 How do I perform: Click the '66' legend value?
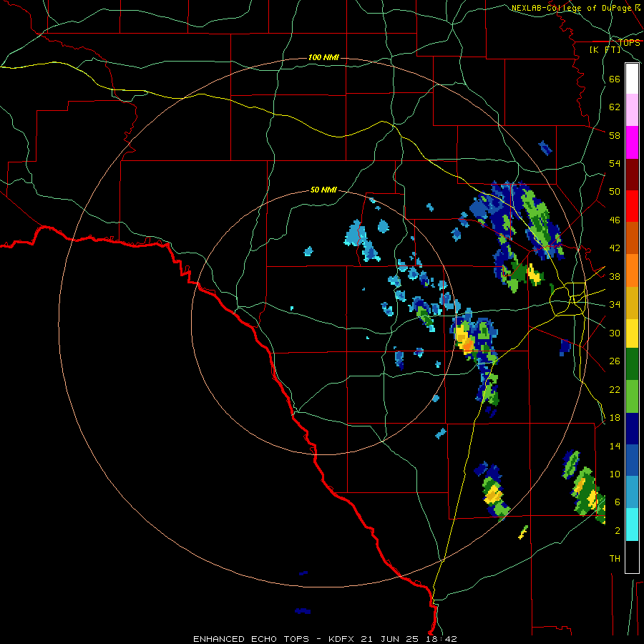[615, 79]
